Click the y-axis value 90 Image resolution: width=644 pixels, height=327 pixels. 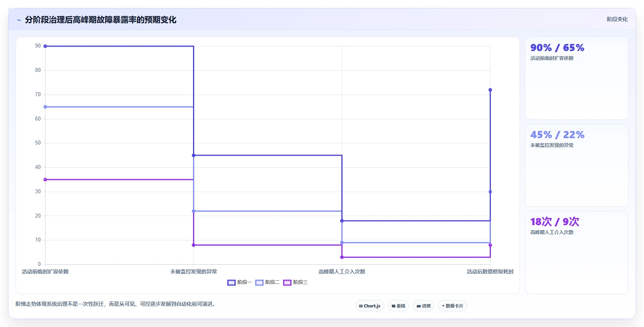[38, 46]
